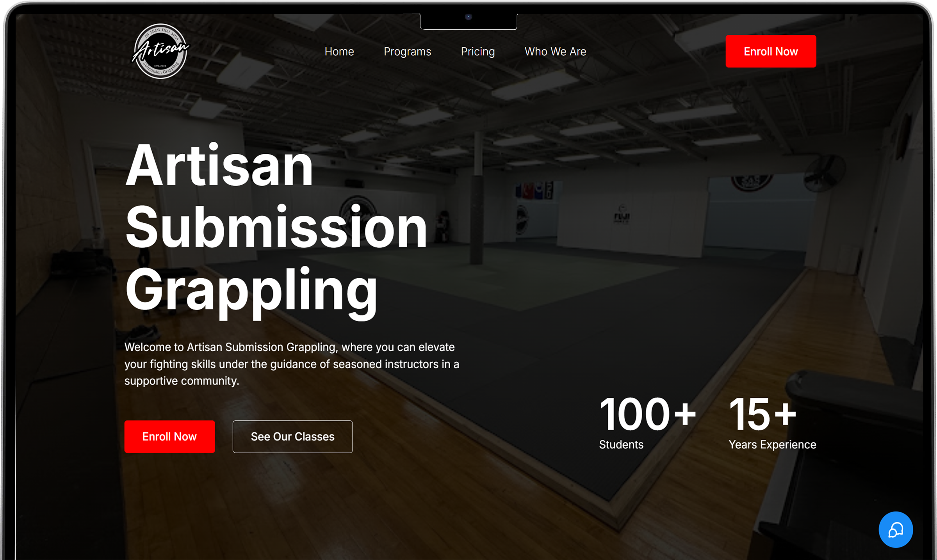Click the welcome description paragraph
This screenshot has height=560, width=937.
coord(291,364)
